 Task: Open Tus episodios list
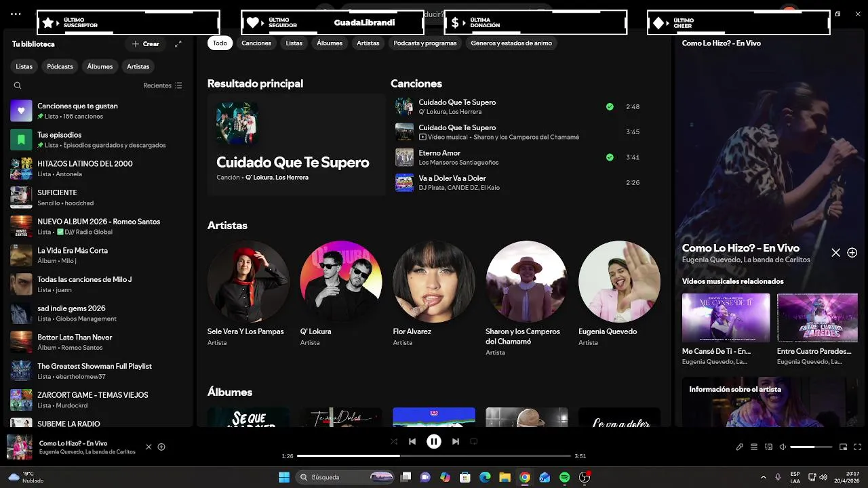(98, 140)
